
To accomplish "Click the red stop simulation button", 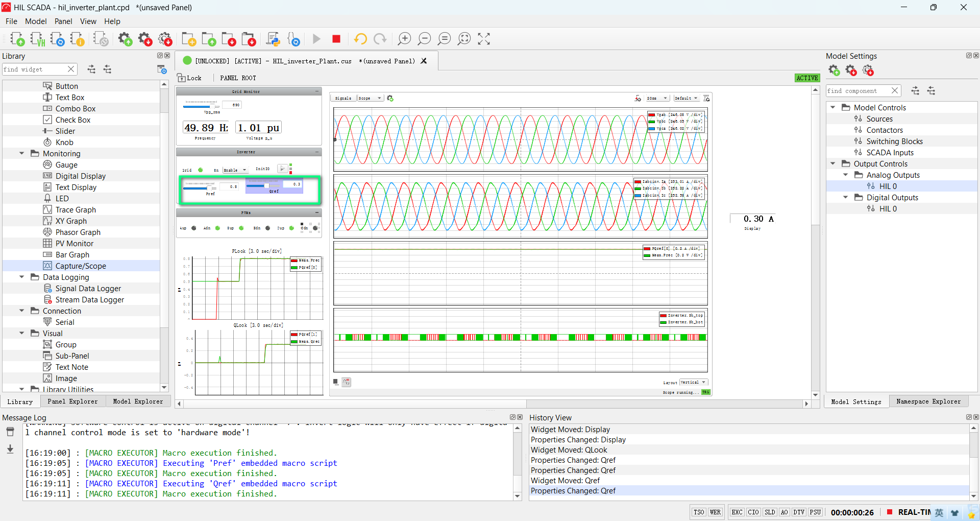I will (336, 39).
